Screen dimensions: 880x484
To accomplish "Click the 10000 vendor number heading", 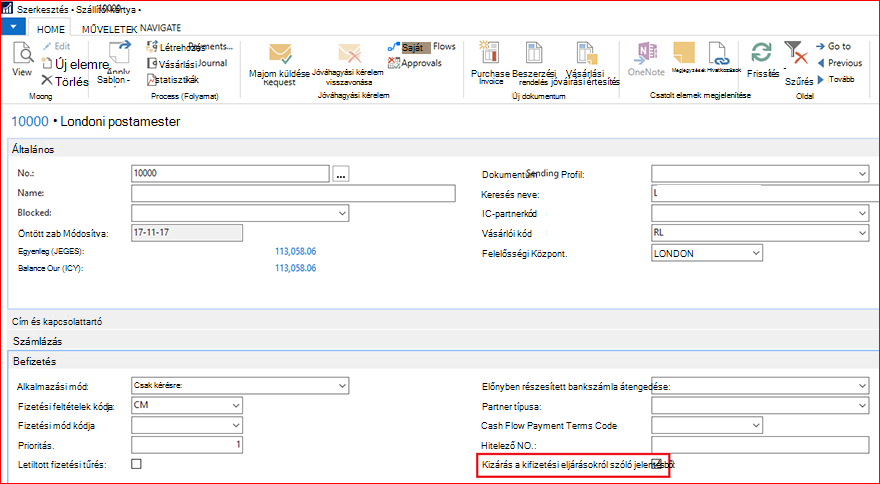I will tap(30, 121).
